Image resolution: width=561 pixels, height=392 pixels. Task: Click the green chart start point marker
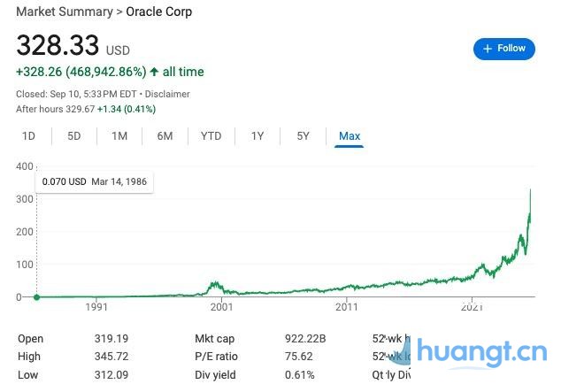[x=36, y=296]
